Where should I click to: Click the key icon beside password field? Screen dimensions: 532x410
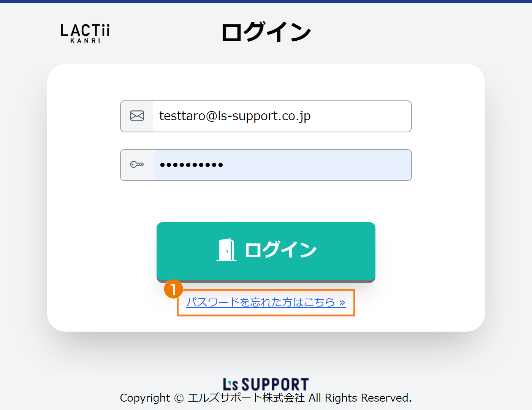click(x=137, y=164)
